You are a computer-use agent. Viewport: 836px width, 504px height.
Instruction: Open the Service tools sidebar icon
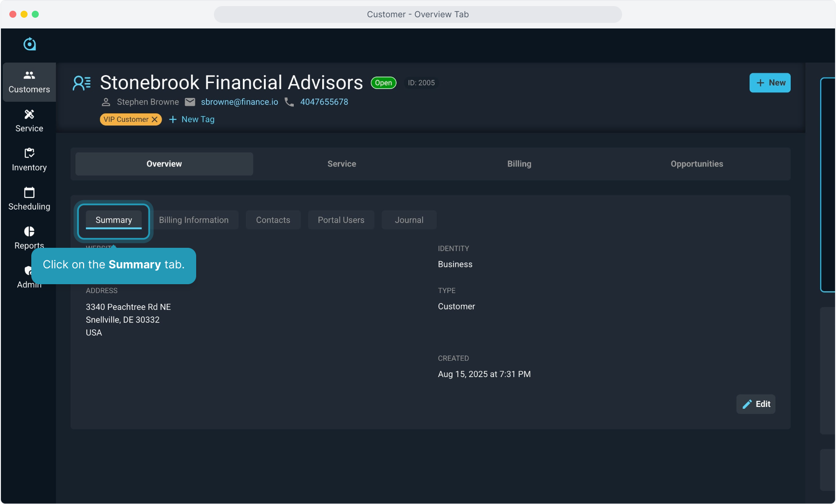[x=29, y=121]
